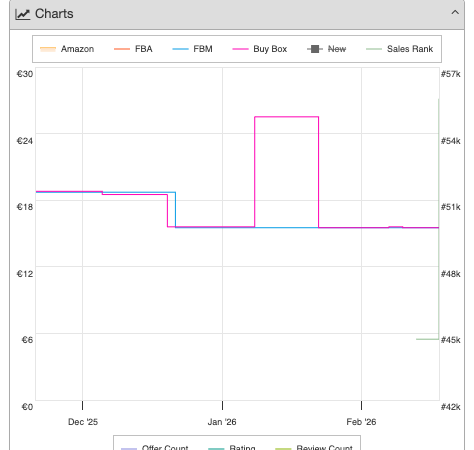Click the Amazon orange legend swatch
The image size is (474, 450).
coord(48,49)
